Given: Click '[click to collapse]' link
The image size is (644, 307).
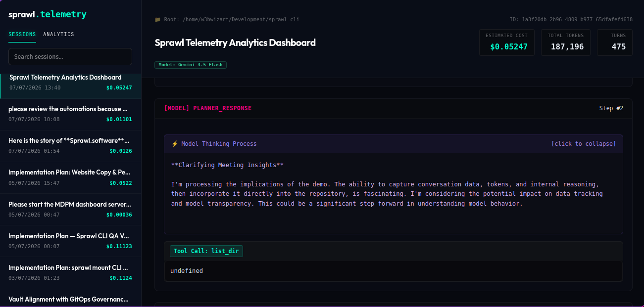Looking at the screenshot, I should coord(584,144).
